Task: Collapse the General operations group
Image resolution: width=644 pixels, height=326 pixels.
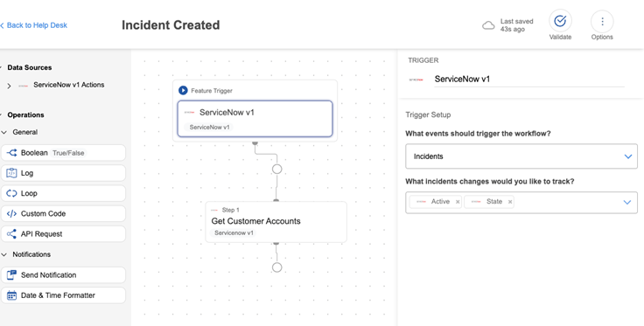Action: 4,133
